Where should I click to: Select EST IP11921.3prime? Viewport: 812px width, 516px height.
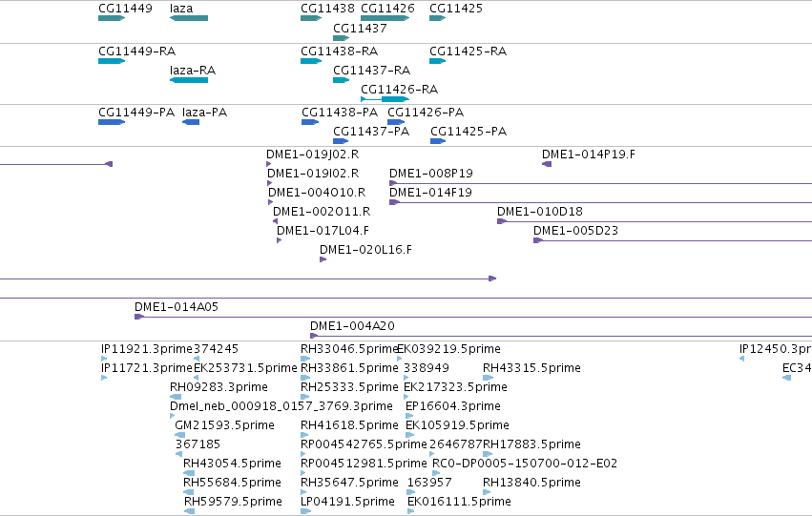coord(104,358)
